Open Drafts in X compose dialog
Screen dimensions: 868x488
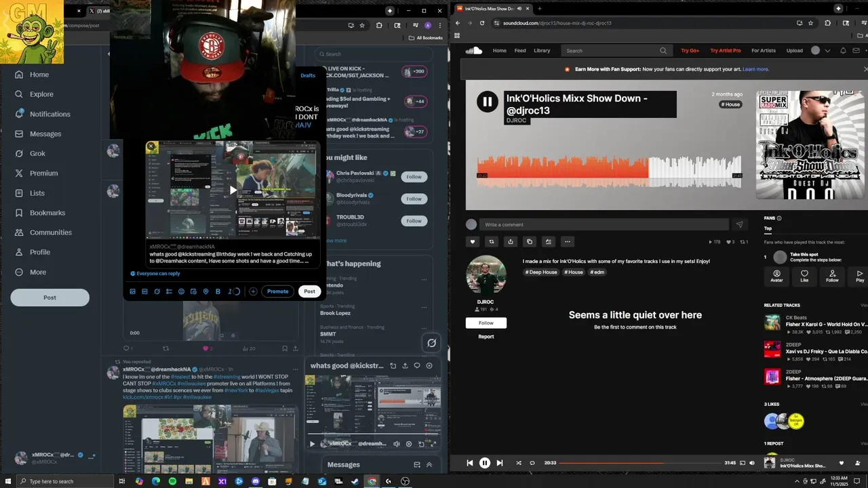308,75
